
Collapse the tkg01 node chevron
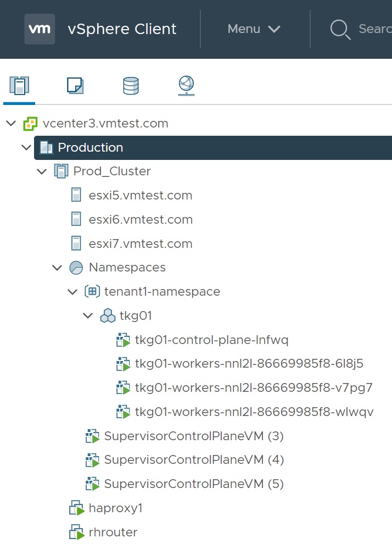[x=87, y=316]
